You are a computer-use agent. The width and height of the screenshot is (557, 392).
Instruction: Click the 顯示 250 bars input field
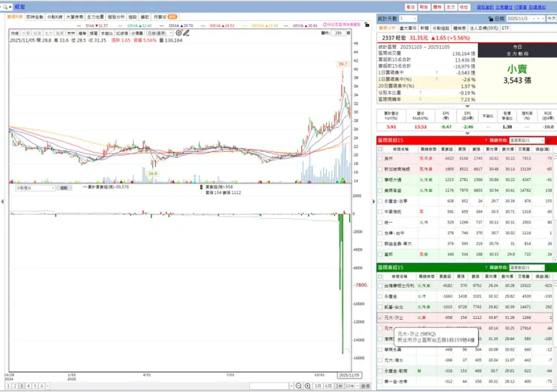(x=338, y=32)
